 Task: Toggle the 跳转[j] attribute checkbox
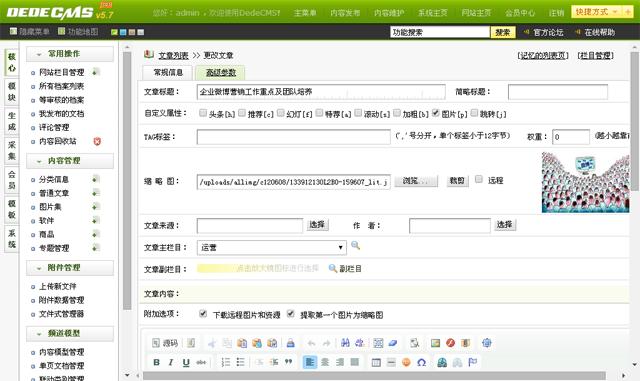(x=474, y=113)
